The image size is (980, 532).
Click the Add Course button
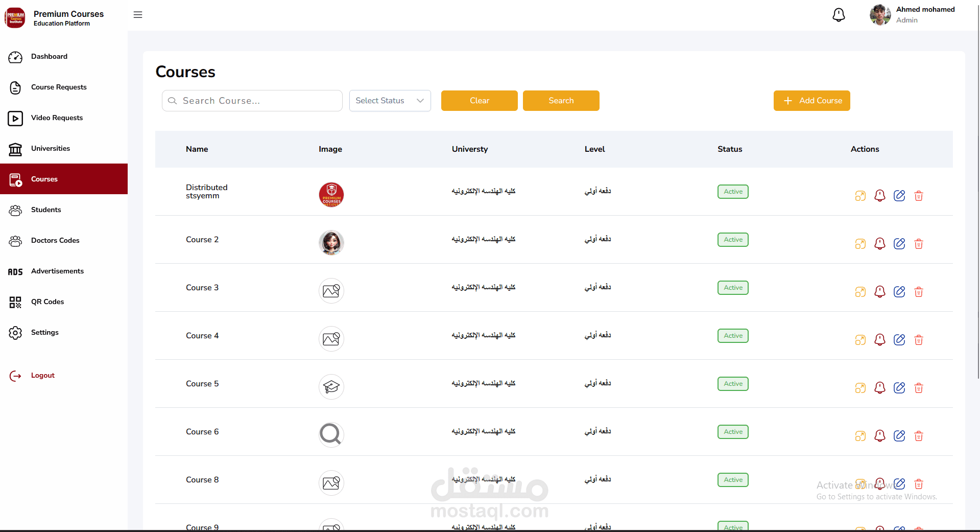tap(812, 101)
